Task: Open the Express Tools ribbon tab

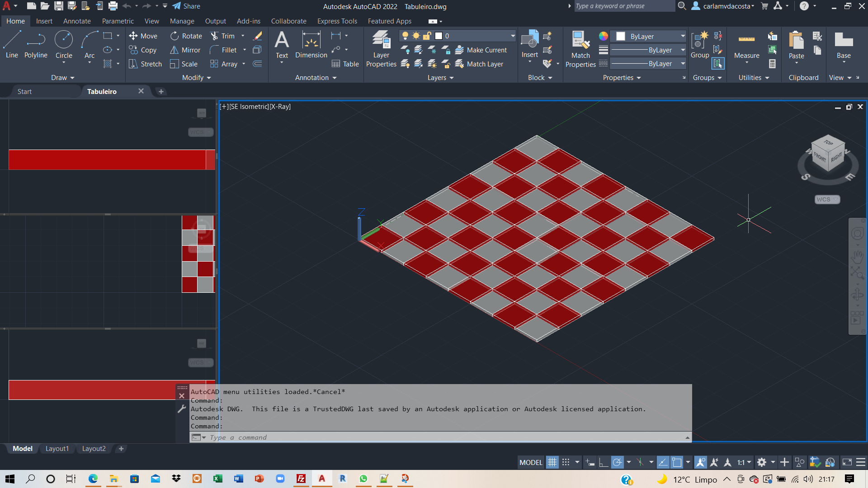Action: (337, 21)
